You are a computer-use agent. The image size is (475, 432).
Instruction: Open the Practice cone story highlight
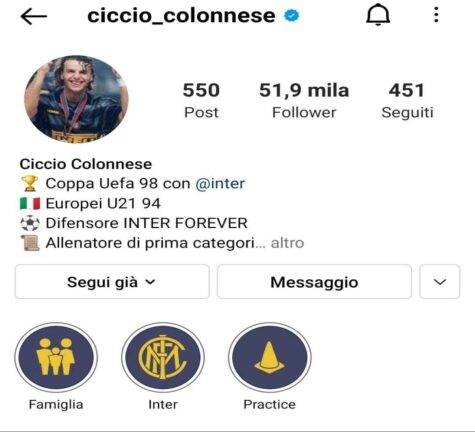[x=270, y=357]
